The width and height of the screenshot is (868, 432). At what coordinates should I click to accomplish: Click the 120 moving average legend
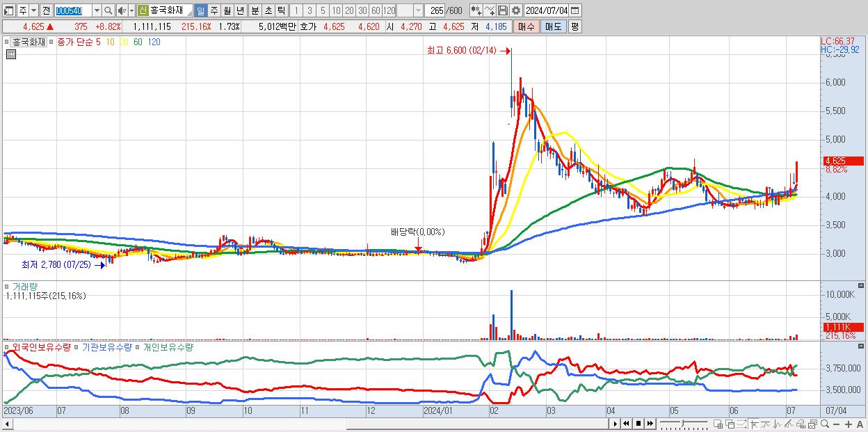pyautogui.click(x=154, y=42)
